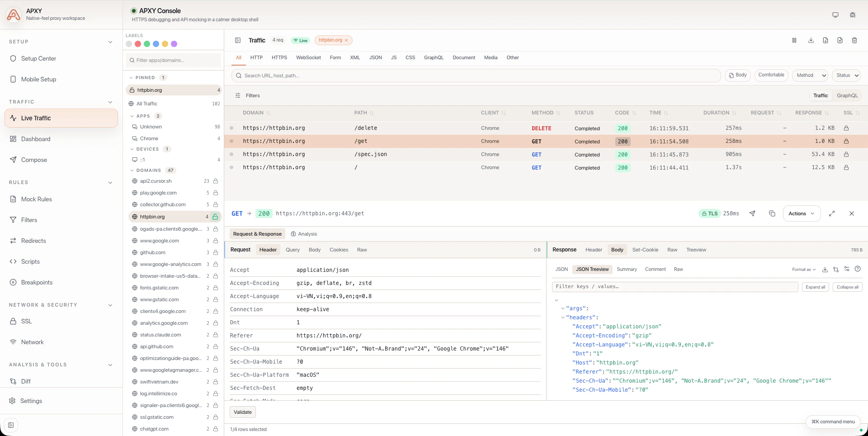Select the purple label color dot
The image size is (868, 436).
coord(174,44)
